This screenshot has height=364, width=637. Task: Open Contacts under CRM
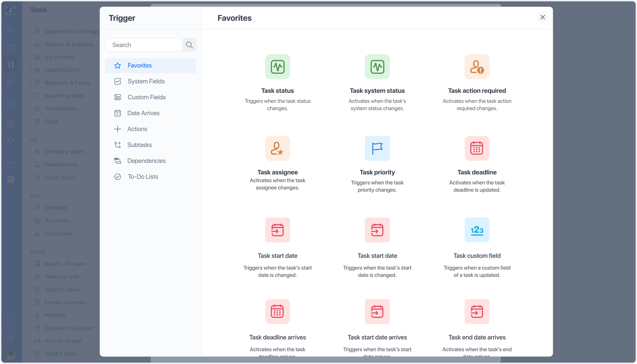pyautogui.click(x=51, y=208)
